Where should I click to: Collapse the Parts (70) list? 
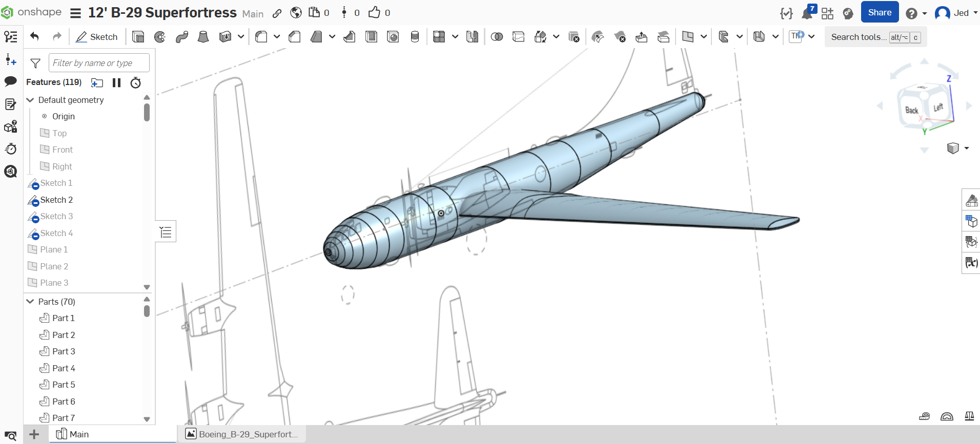30,302
